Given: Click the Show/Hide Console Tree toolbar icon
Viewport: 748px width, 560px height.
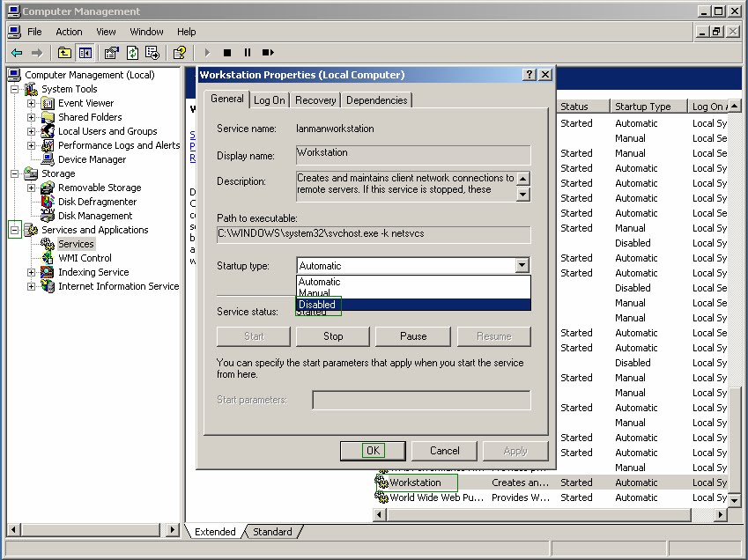Looking at the screenshot, I should [x=84, y=53].
